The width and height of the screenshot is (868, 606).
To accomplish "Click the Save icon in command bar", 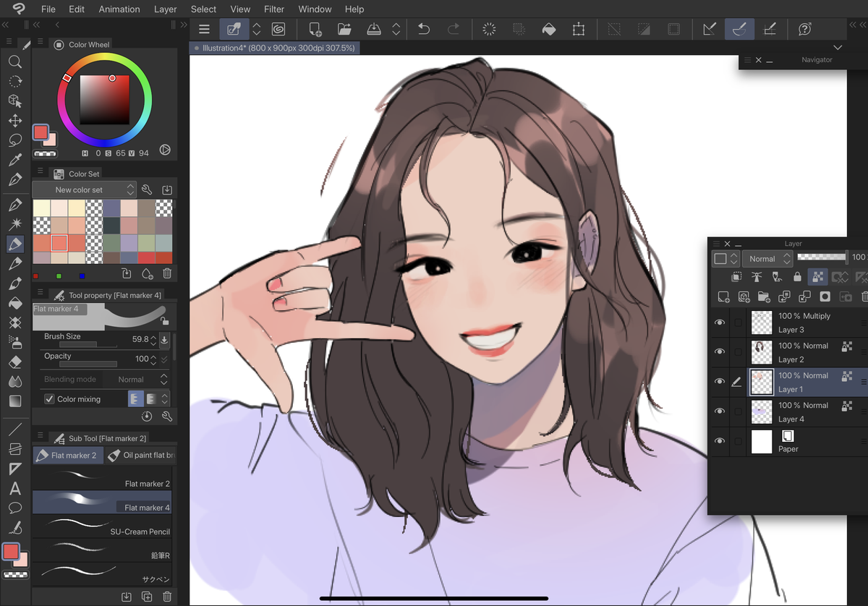I will pos(374,30).
